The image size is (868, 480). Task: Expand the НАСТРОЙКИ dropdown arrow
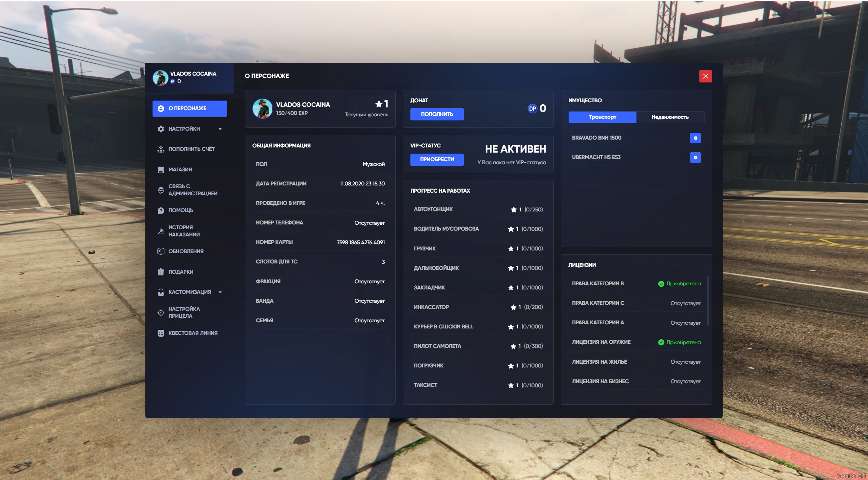220,129
